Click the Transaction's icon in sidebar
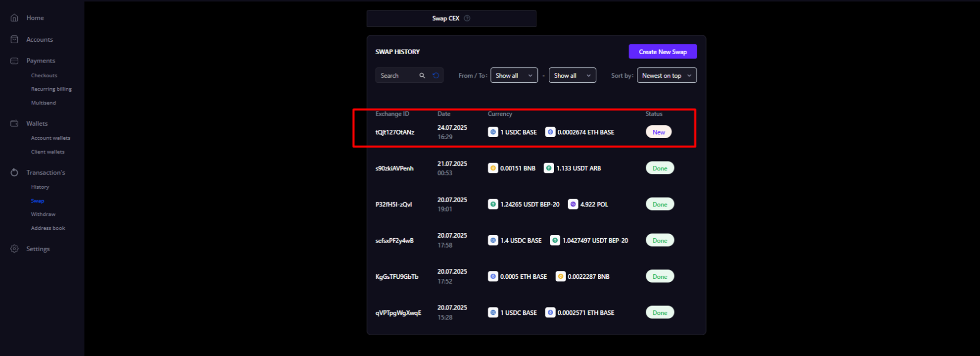Screen dimensions: 980x356 (x=14, y=173)
